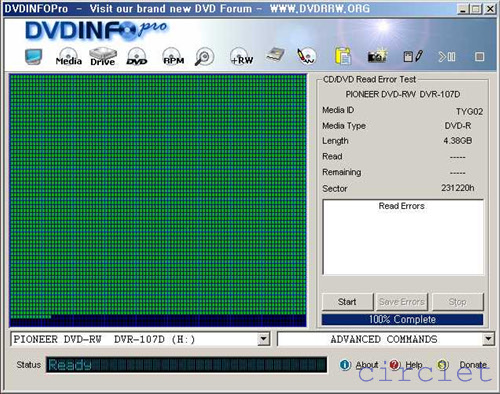Click the Stop button
The width and height of the screenshot is (500, 394).
click(x=457, y=302)
